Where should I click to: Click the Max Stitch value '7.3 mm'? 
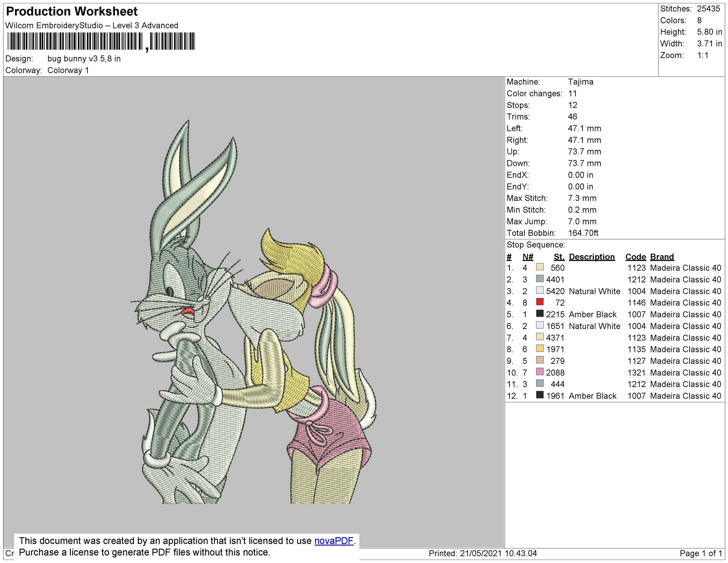point(582,198)
